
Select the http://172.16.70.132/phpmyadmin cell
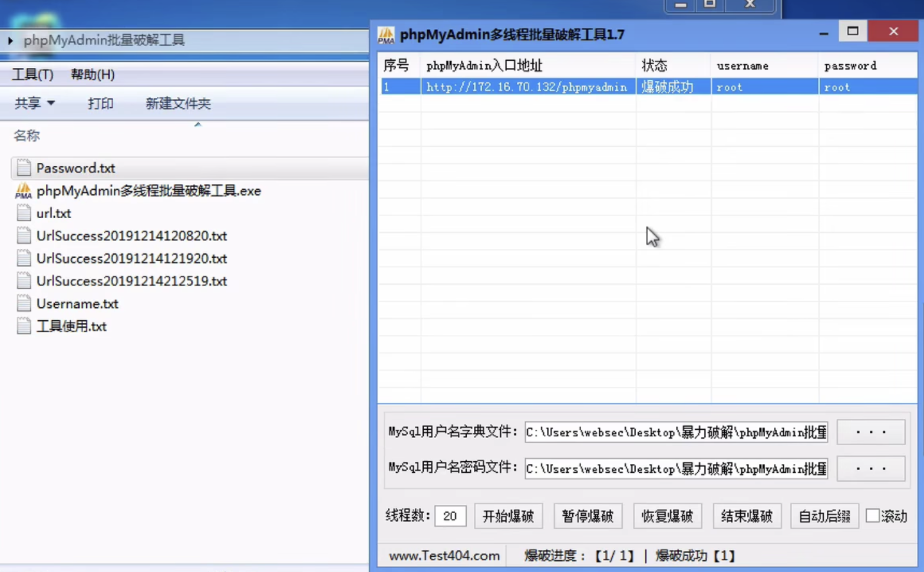(528, 87)
